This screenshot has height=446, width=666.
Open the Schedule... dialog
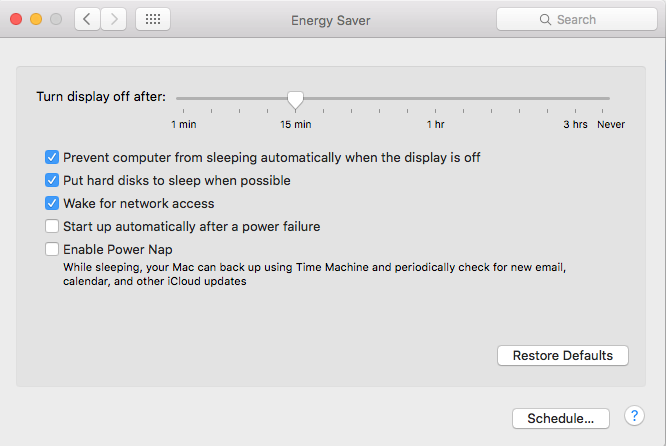[561, 418]
